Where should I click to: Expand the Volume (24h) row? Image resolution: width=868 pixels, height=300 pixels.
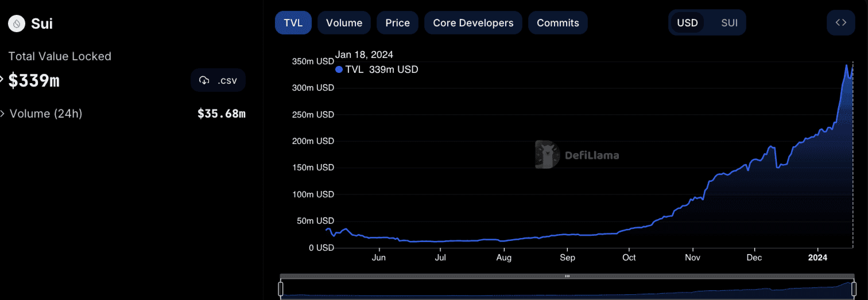click(x=3, y=114)
